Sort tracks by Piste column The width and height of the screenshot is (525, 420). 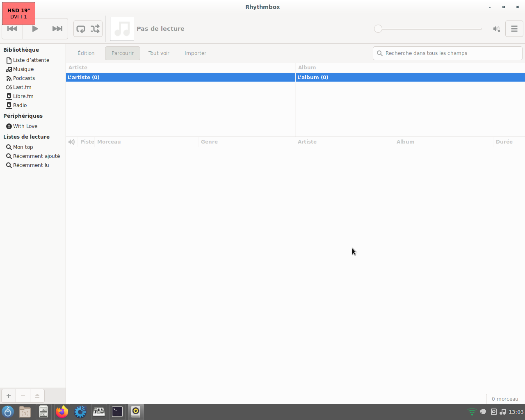coord(87,142)
